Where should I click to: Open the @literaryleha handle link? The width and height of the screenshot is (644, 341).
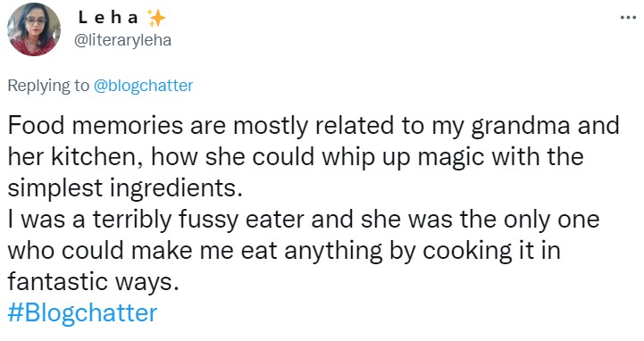(x=122, y=40)
